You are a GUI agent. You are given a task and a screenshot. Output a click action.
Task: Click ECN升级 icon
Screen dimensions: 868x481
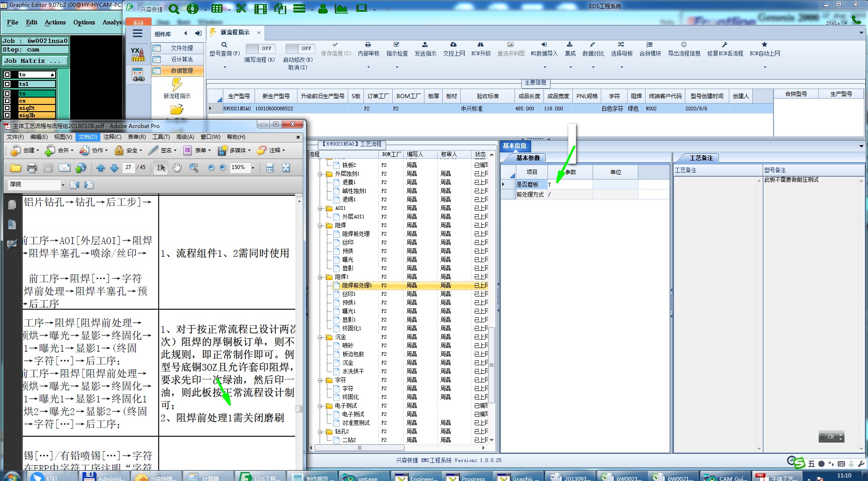pos(481,45)
